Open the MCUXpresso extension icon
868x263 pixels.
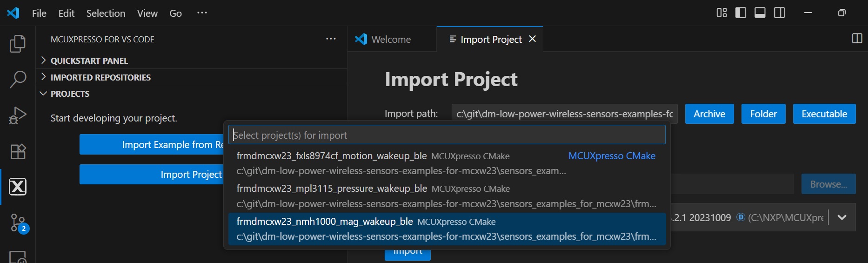click(18, 187)
